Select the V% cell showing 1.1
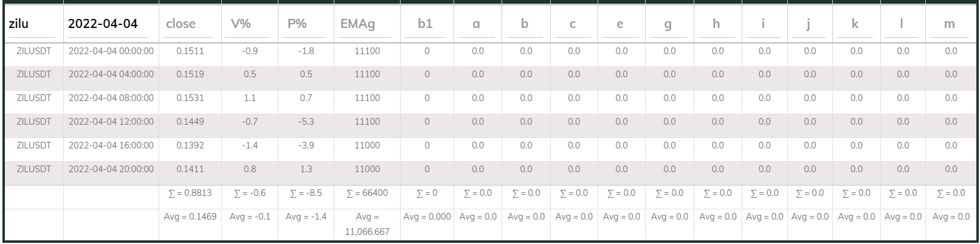The width and height of the screenshot is (980, 244). [249, 98]
